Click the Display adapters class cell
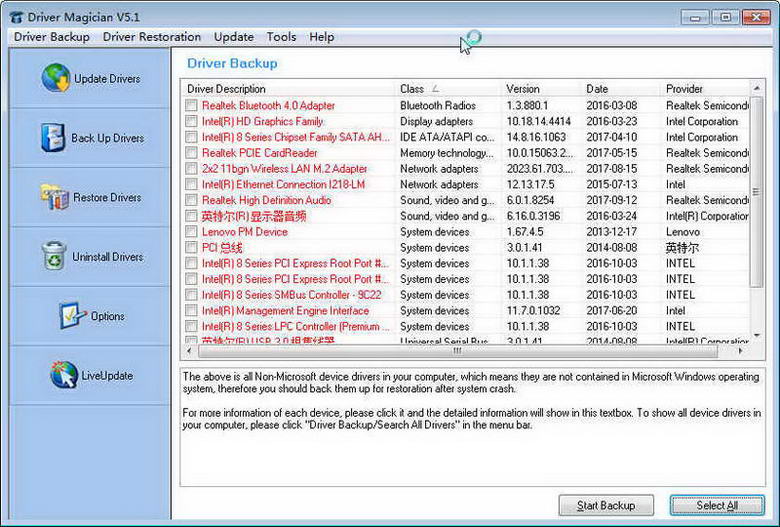Screen dimensions: 780x527 (x=436, y=121)
